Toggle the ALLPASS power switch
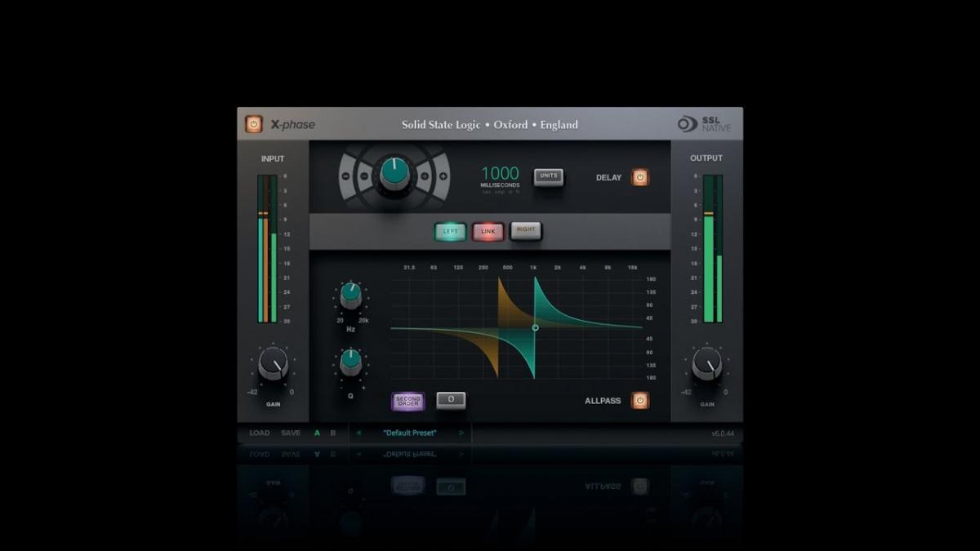This screenshot has width=980, height=551. [640, 401]
